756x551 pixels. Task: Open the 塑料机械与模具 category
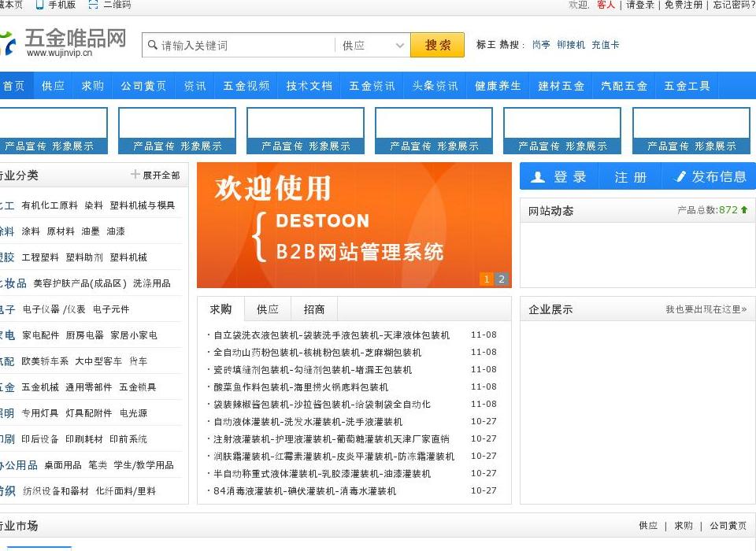point(143,205)
